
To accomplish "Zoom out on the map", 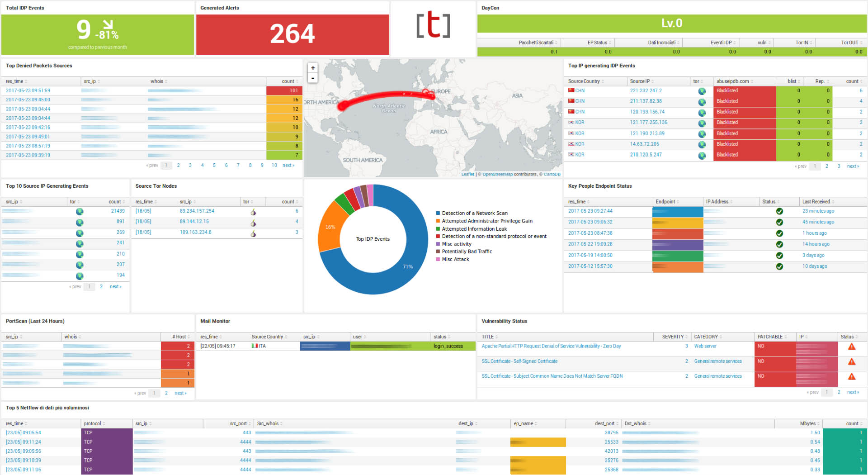I will click(312, 78).
